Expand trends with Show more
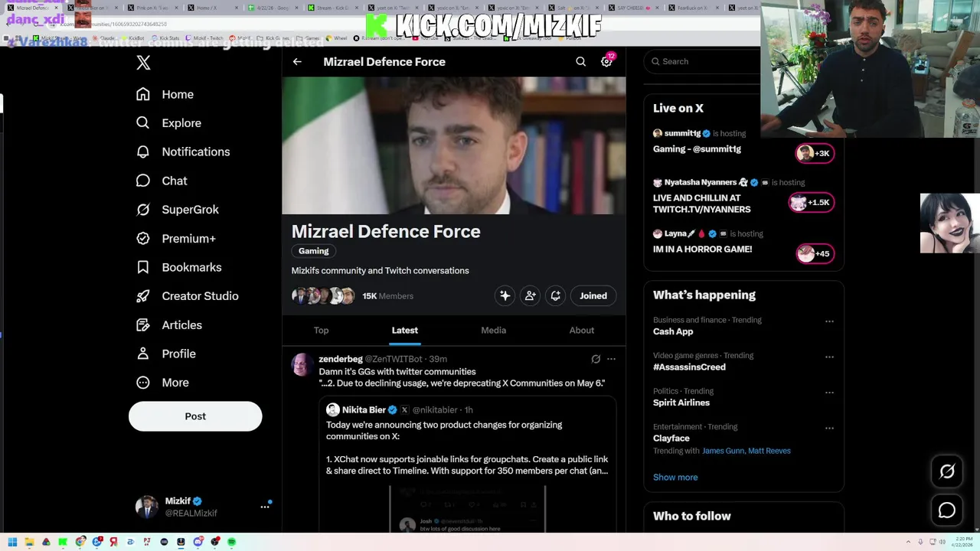Viewport: 980px width, 551px height. coord(675,478)
